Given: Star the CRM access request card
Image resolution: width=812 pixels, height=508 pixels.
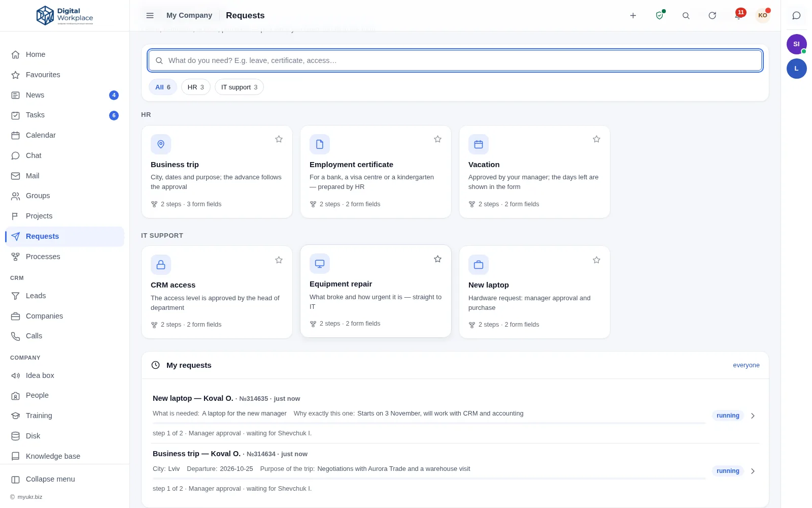Looking at the screenshot, I should (x=279, y=260).
